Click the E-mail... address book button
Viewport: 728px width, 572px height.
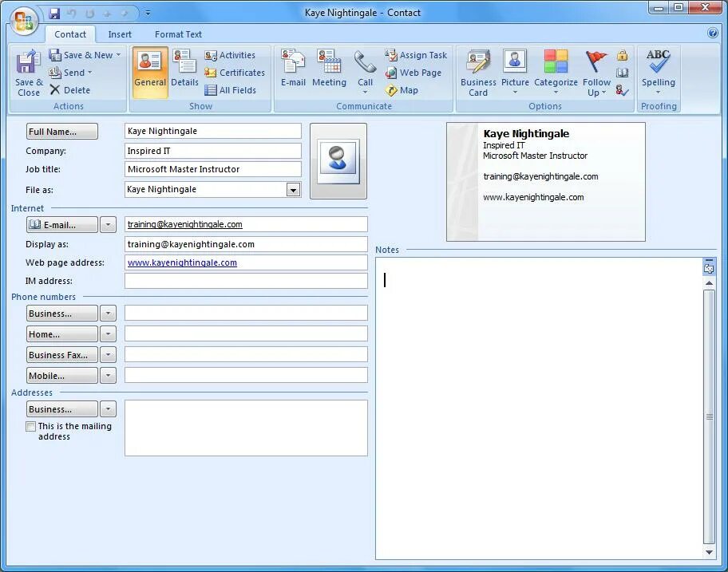(x=61, y=225)
